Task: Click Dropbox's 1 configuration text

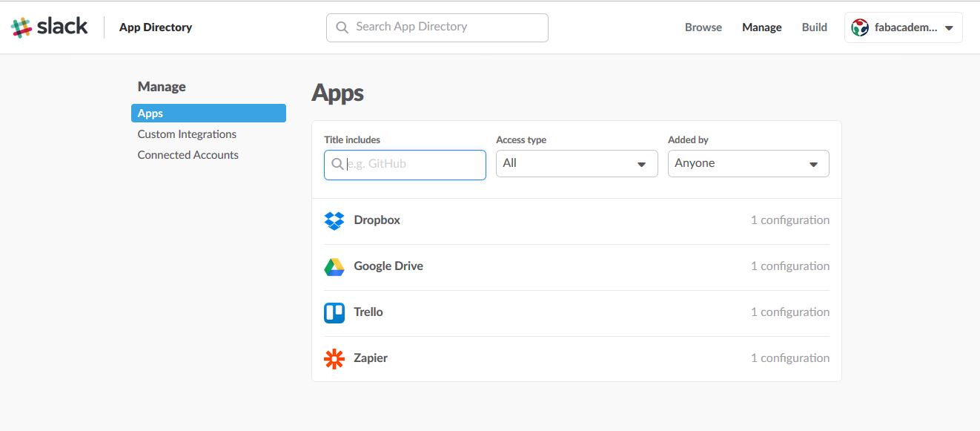Action: pos(790,220)
